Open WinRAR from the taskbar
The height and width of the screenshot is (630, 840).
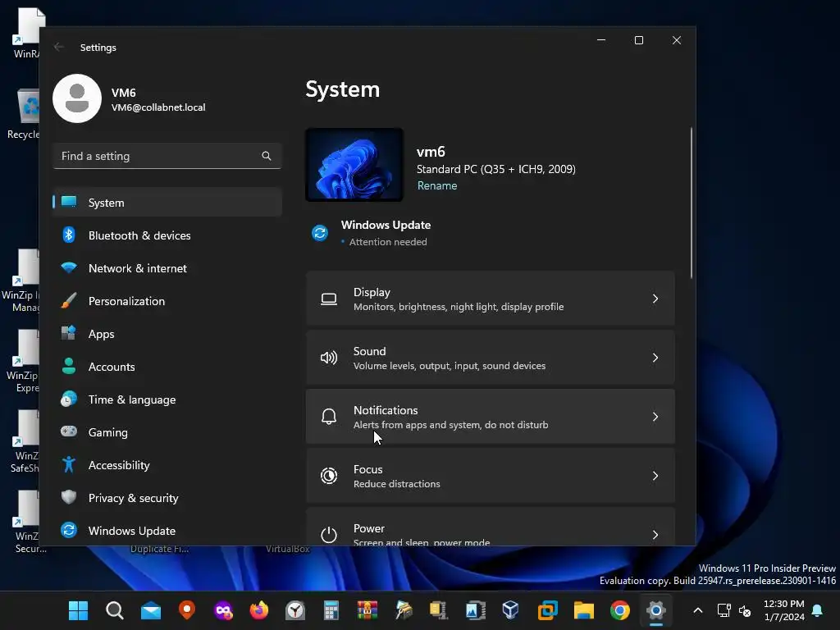(x=367, y=610)
